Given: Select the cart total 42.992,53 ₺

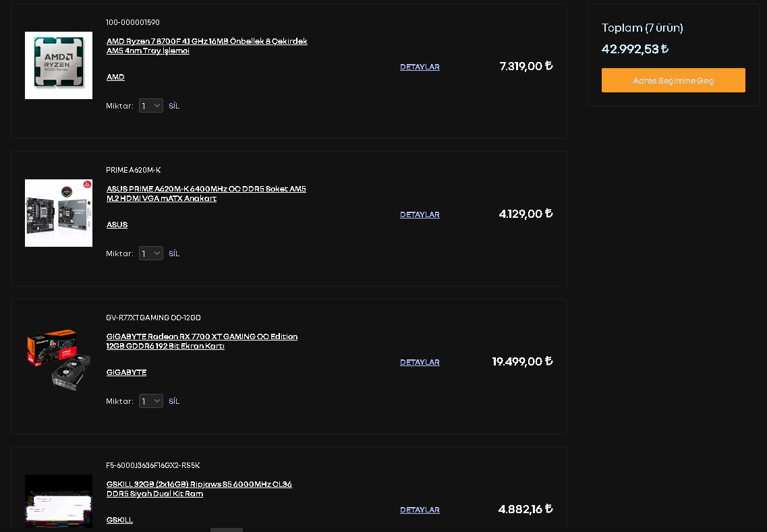Looking at the screenshot, I should (635, 49).
